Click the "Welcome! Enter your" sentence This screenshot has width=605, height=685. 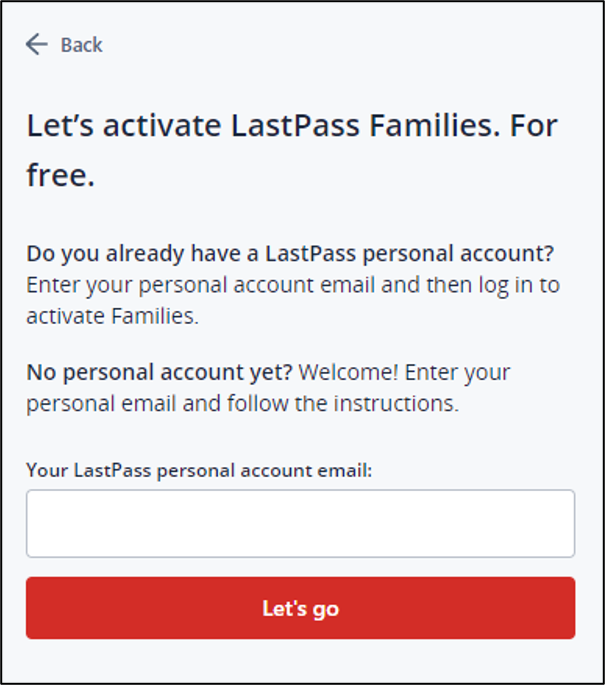click(404, 373)
